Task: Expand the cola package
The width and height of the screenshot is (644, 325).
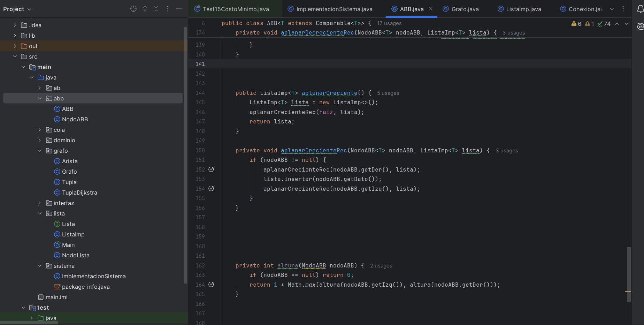Action: point(40,130)
